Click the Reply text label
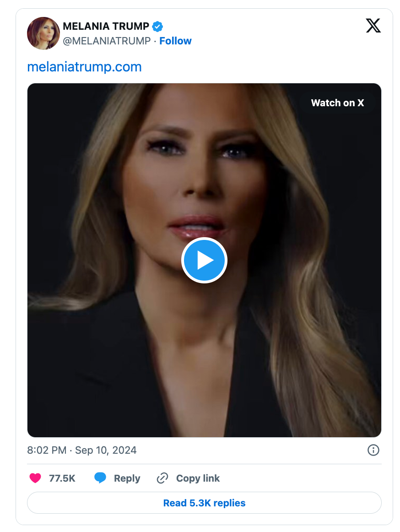Viewport: 400px width, 532px height. 127,478
